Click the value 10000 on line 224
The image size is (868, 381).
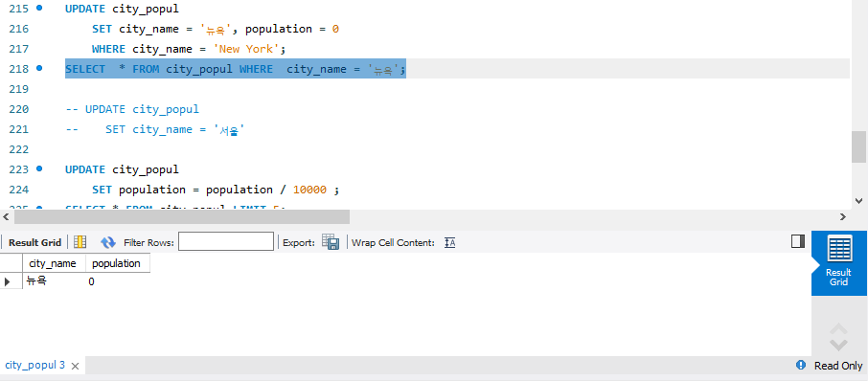coord(309,190)
